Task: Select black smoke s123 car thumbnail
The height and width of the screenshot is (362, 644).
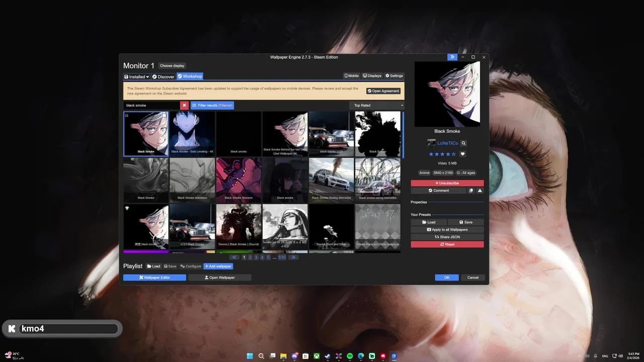Action: pyautogui.click(x=331, y=134)
